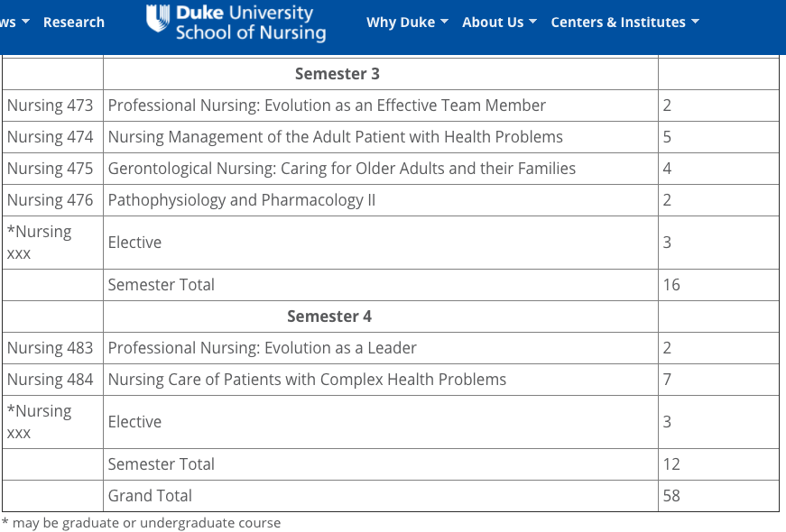This screenshot has height=532, width=786.
Task: Click the Why Duke caret arrow
Action: (x=444, y=22)
